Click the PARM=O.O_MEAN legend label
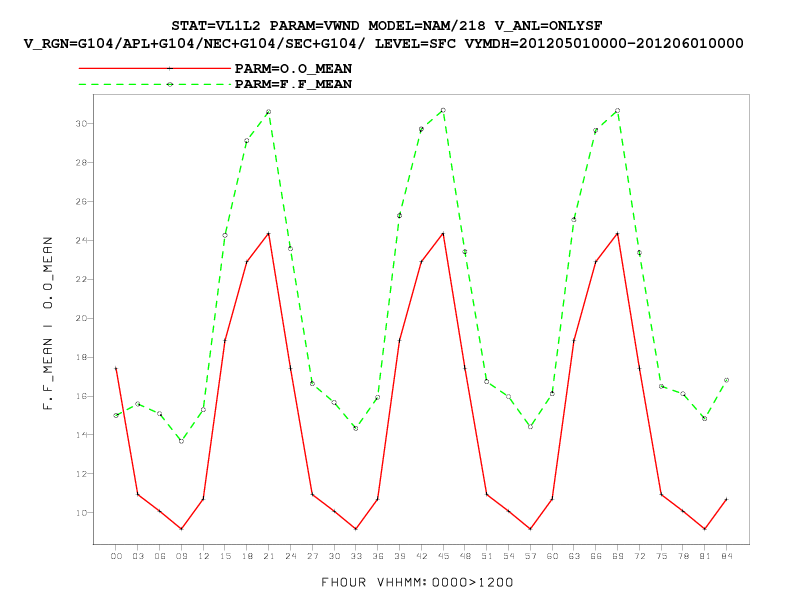 coord(293,69)
